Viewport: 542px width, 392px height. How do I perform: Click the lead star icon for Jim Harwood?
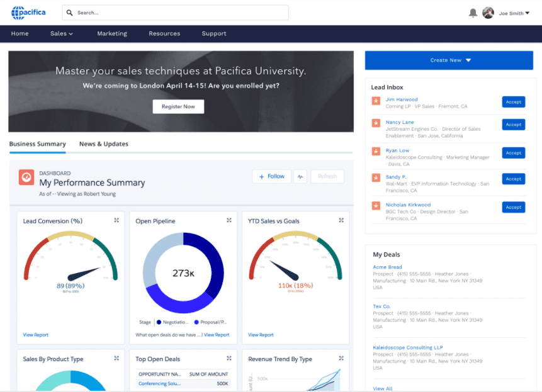point(376,101)
